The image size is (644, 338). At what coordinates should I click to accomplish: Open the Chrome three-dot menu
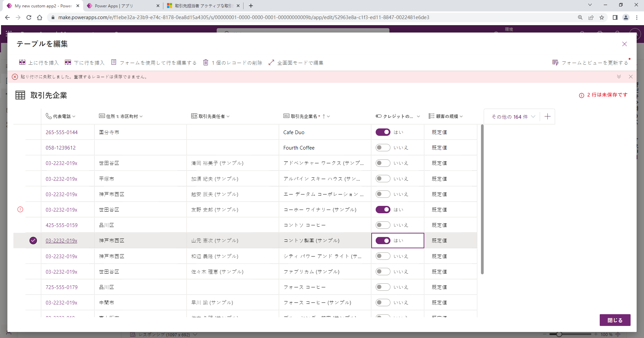(x=637, y=17)
